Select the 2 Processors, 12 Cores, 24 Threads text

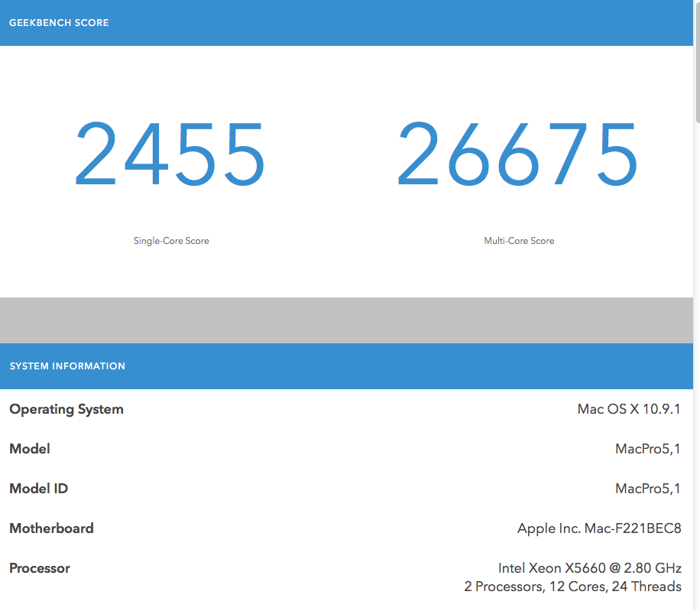pyautogui.click(x=573, y=587)
